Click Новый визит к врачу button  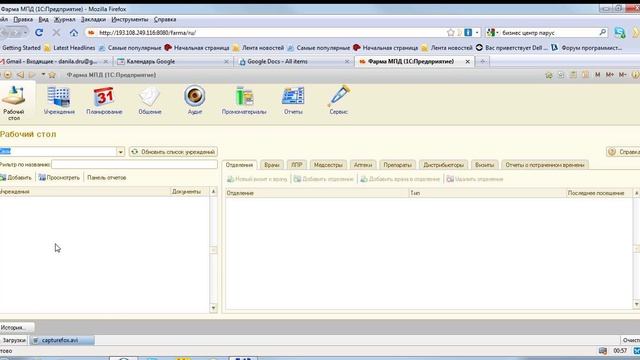pyautogui.click(x=257, y=179)
